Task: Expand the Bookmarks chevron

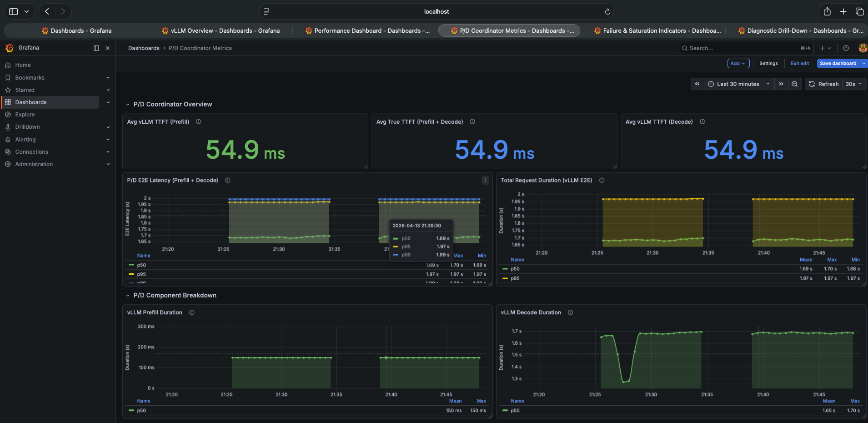Action: [x=108, y=78]
